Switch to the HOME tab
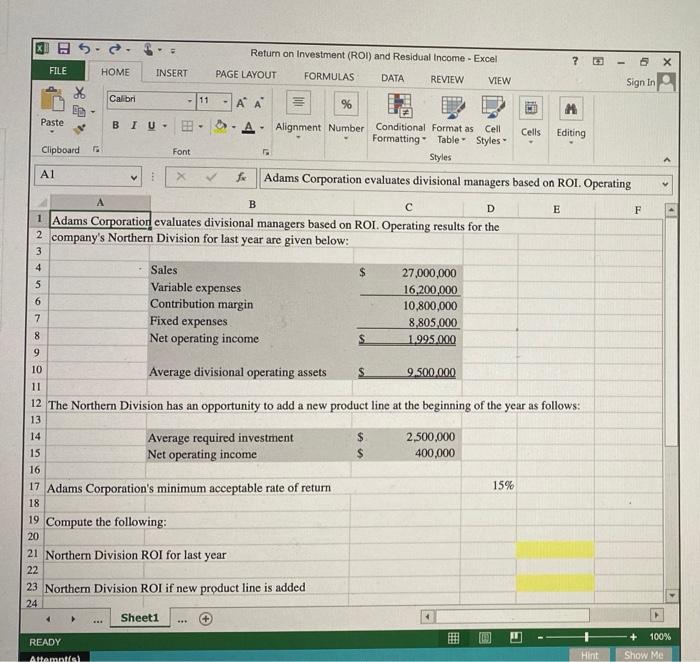The width and height of the screenshot is (700, 662). click(115, 72)
